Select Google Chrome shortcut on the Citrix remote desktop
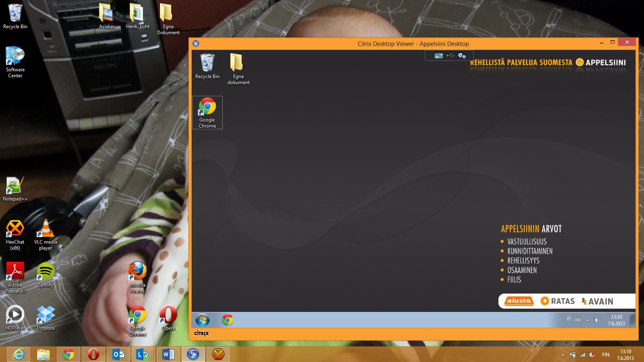Screen dimensions: 644x362 click(207, 112)
